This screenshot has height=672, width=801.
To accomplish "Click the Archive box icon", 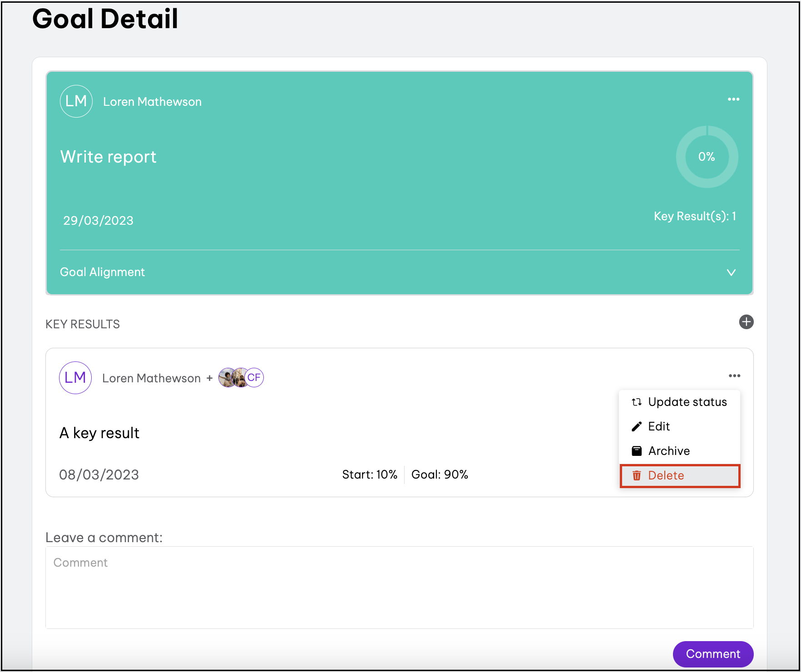I will pyautogui.click(x=637, y=451).
